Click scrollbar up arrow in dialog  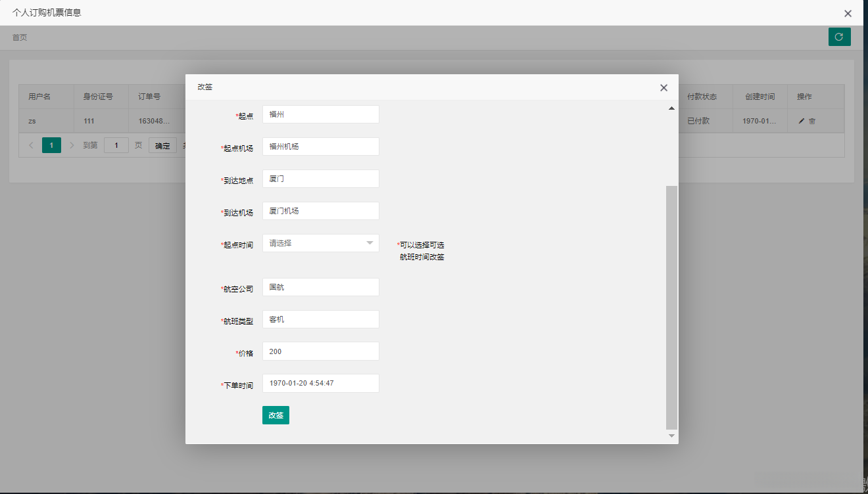[671, 108]
